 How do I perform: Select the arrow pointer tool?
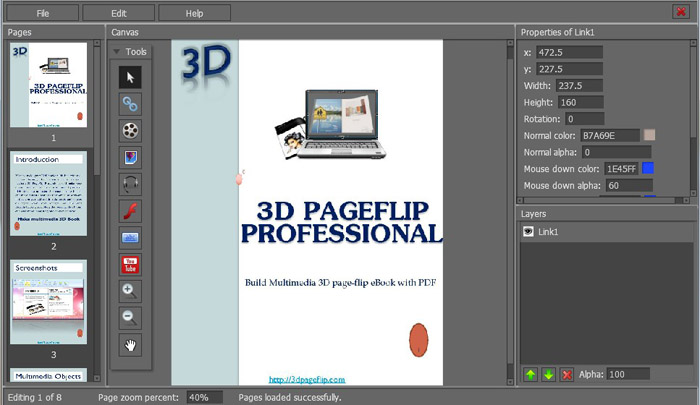click(x=130, y=77)
